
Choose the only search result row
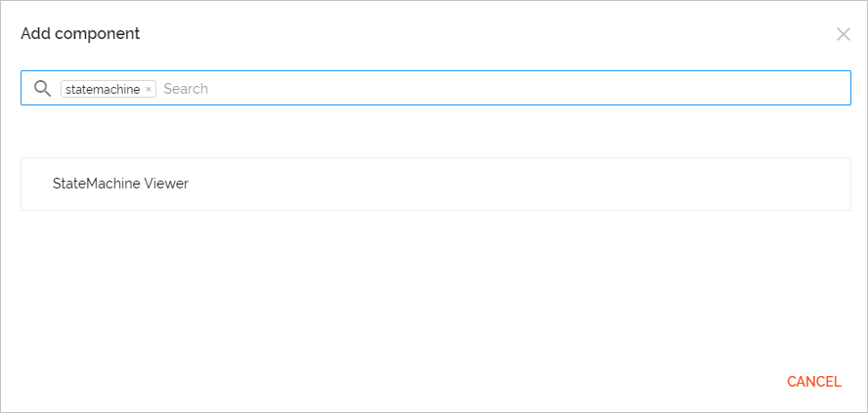pyautogui.click(x=435, y=184)
